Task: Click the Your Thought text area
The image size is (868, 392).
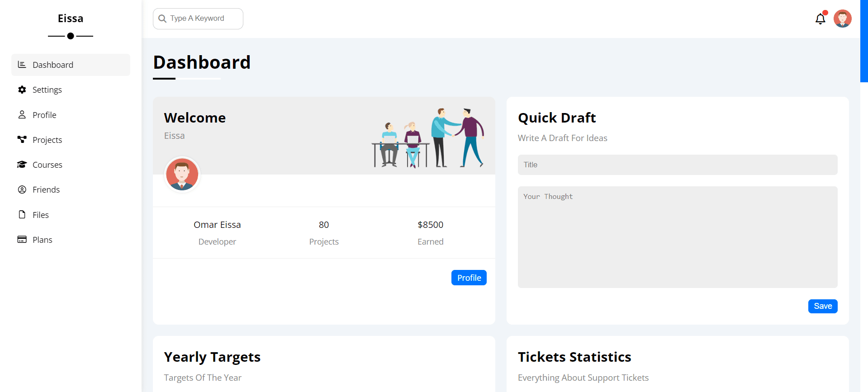Action: click(x=677, y=237)
